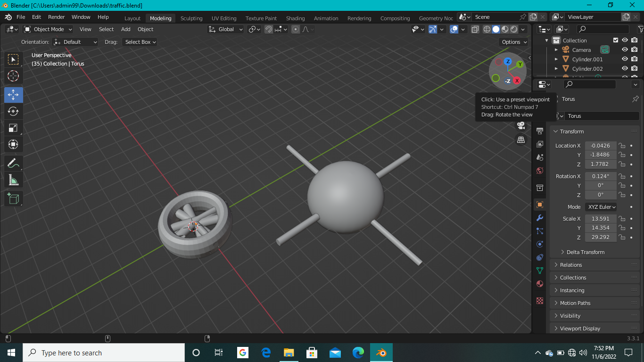Click the Scale X value field
This screenshot has height=362, width=644.
point(601,219)
